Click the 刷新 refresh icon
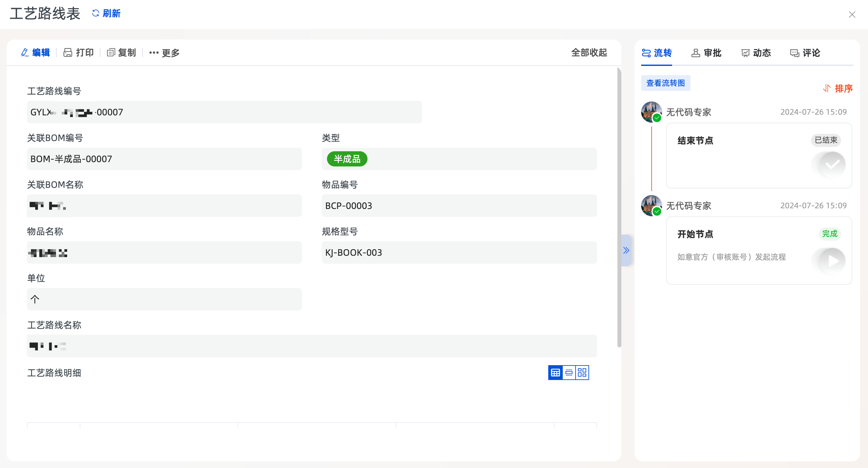This screenshot has height=468, width=868. coord(96,13)
